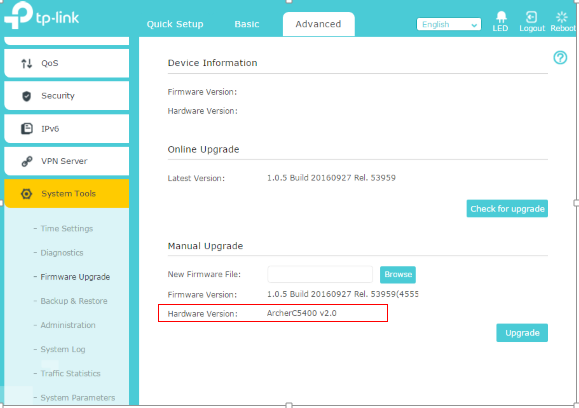Switch to the Quick Setup tab
579x408 pixels.
[175, 24]
